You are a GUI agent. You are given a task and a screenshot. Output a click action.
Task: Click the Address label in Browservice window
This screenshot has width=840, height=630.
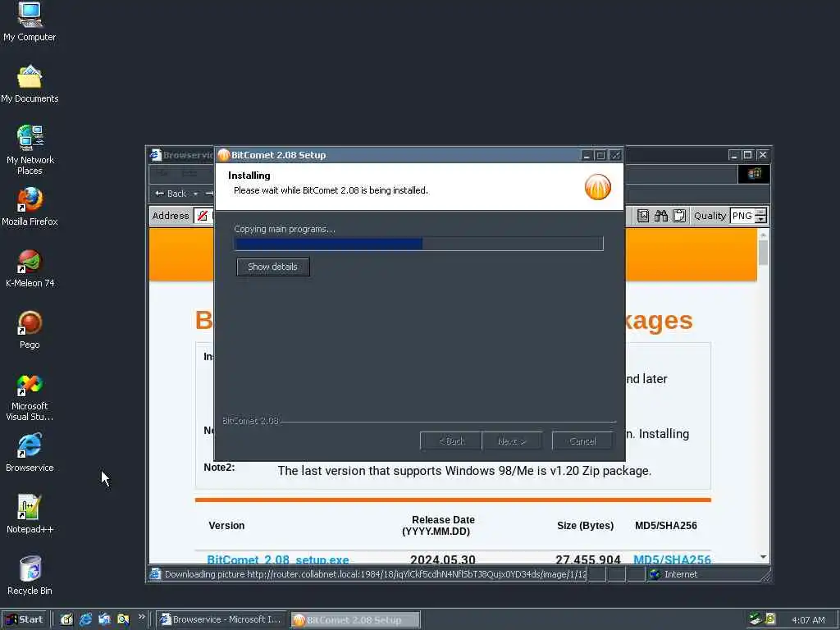coord(171,216)
